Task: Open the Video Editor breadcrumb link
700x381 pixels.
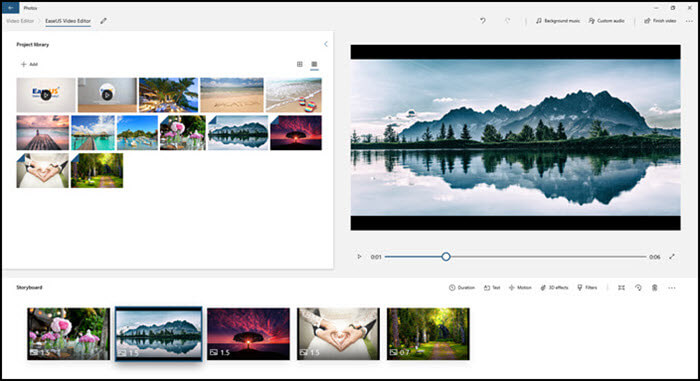Action: pyautogui.click(x=20, y=21)
